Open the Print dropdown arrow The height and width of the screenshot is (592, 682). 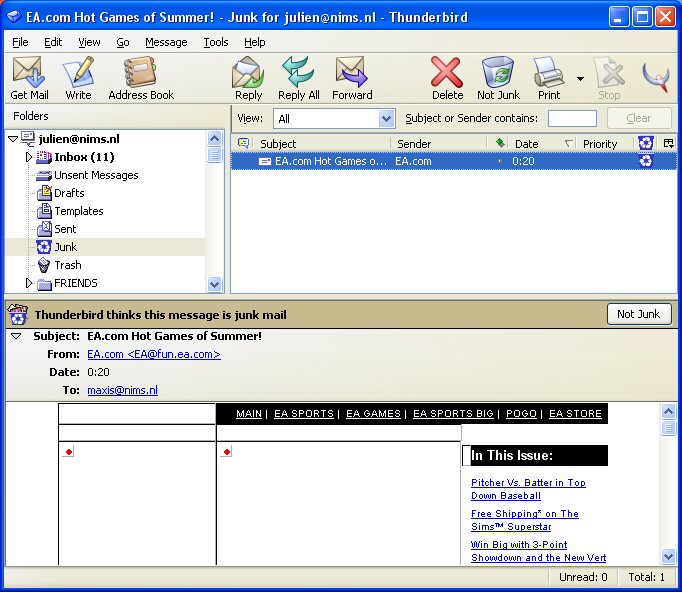coord(580,79)
